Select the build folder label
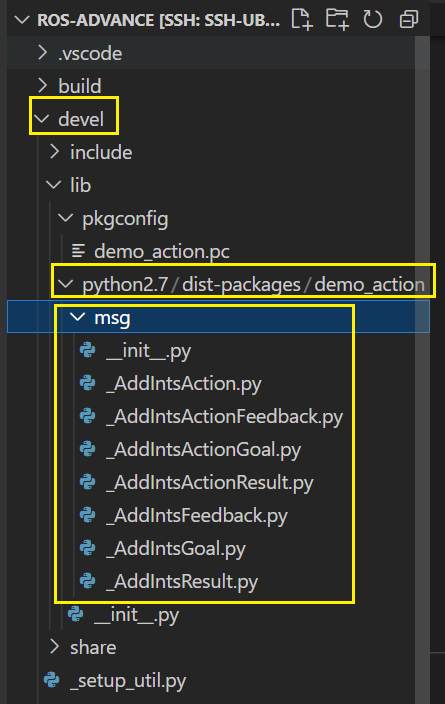 [79, 86]
